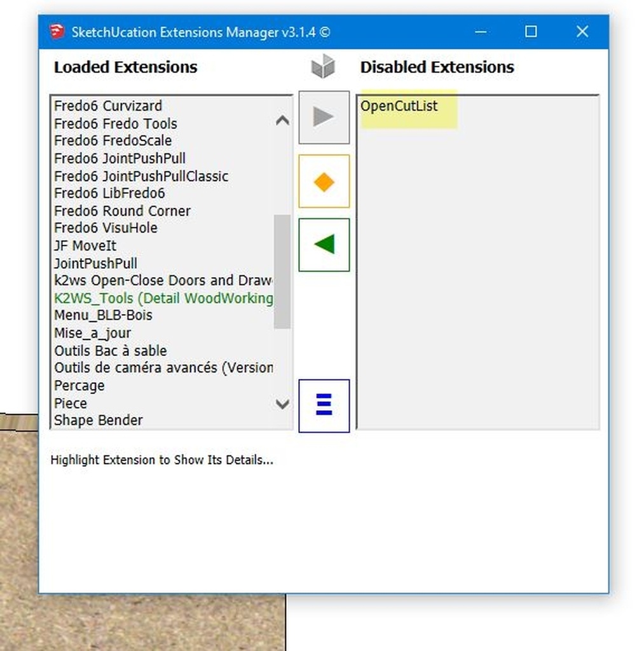644x651 pixels.
Task: Select JF MoveIt extension
Action: tap(85, 246)
